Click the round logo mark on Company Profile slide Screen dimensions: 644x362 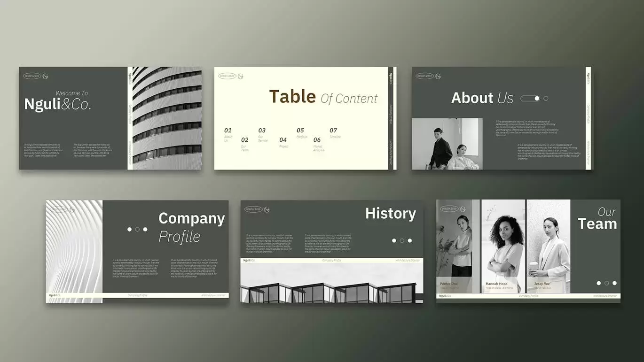72,209
